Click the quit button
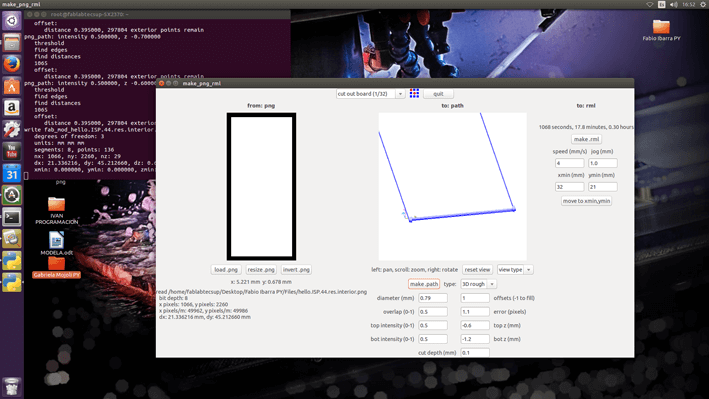The height and width of the screenshot is (399, 709). click(438, 94)
